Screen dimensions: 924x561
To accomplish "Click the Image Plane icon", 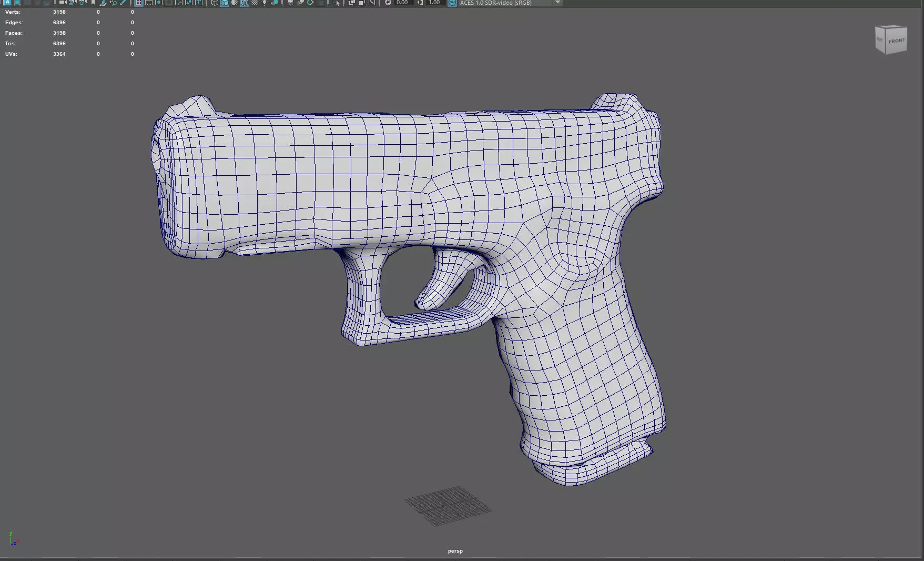I will pyautogui.click(x=103, y=3).
